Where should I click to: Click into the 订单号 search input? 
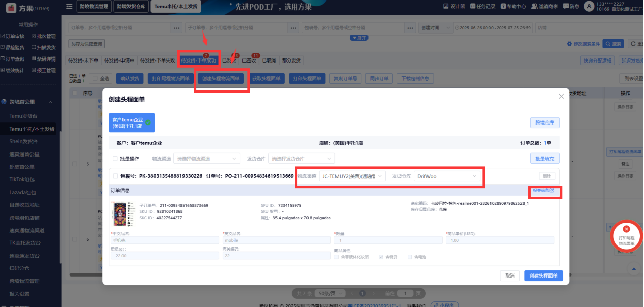click(120, 27)
